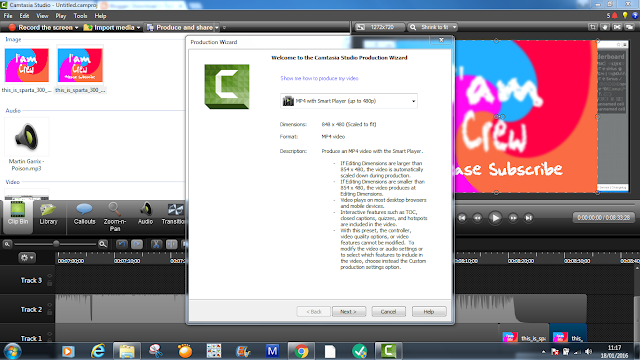
Task: Click the pan hand icon above preview
Action: click(604, 27)
